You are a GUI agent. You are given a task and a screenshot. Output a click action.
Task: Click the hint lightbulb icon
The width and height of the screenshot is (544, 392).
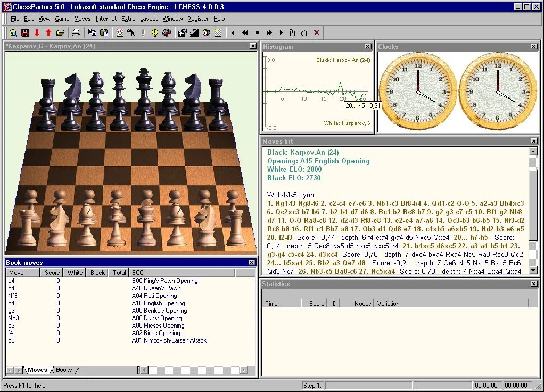click(x=154, y=32)
